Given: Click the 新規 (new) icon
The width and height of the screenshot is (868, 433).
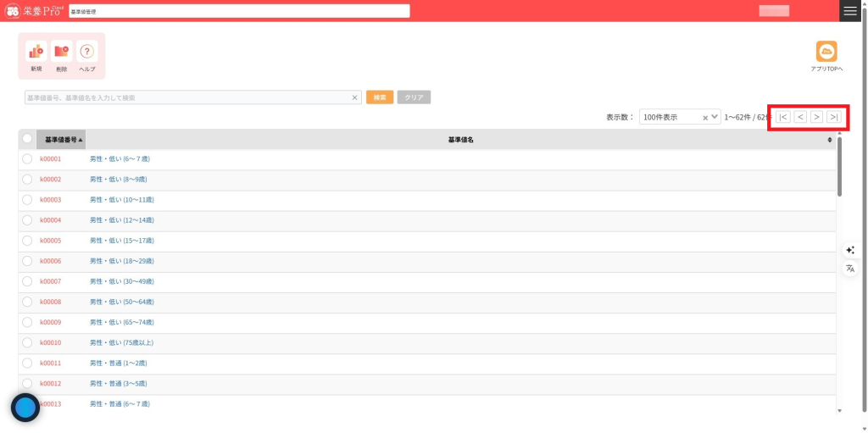Looking at the screenshot, I should tap(36, 52).
